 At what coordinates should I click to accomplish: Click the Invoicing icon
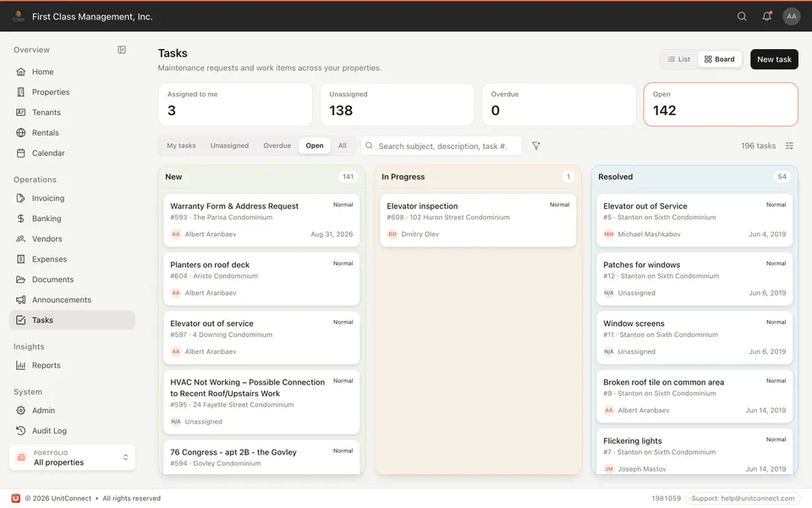click(x=20, y=198)
